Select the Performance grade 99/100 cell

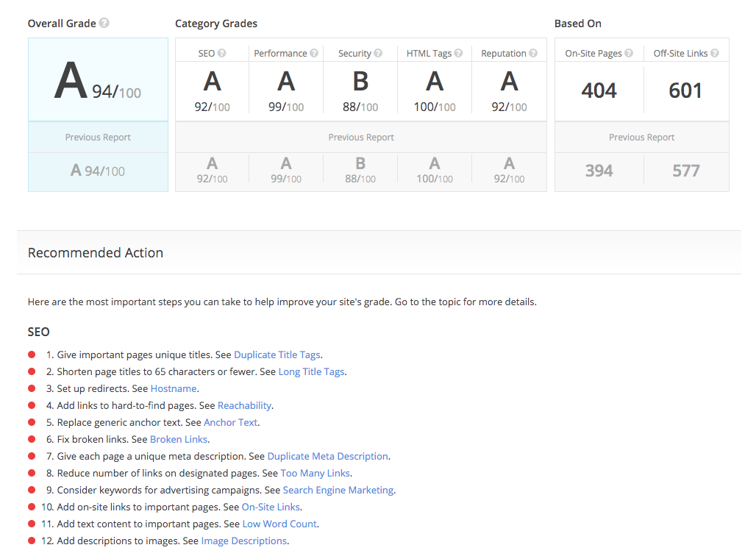[286, 91]
